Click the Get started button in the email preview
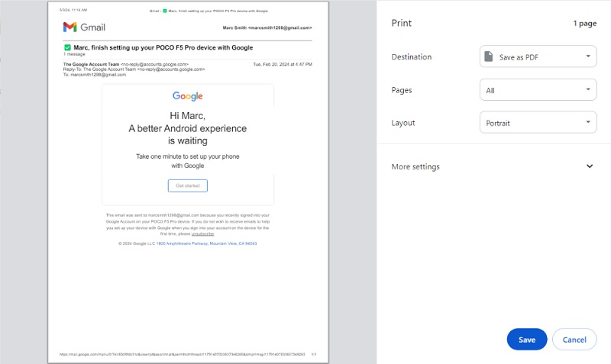The height and width of the screenshot is (364, 611). (x=188, y=185)
